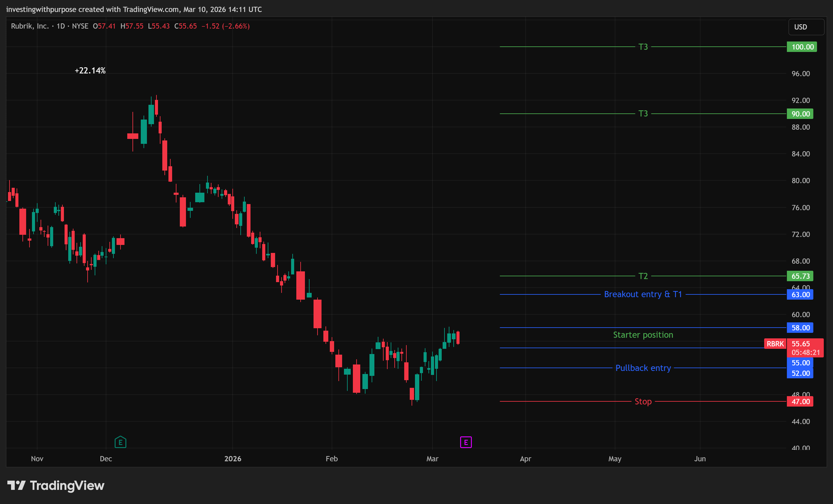Click the Mar label on time axis
The image size is (833, 504).
pyautogui.click(x=432, y=459)
